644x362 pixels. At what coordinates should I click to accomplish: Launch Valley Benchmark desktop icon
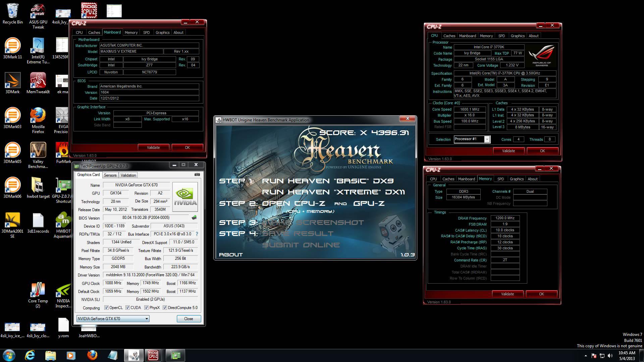point(38,156)
